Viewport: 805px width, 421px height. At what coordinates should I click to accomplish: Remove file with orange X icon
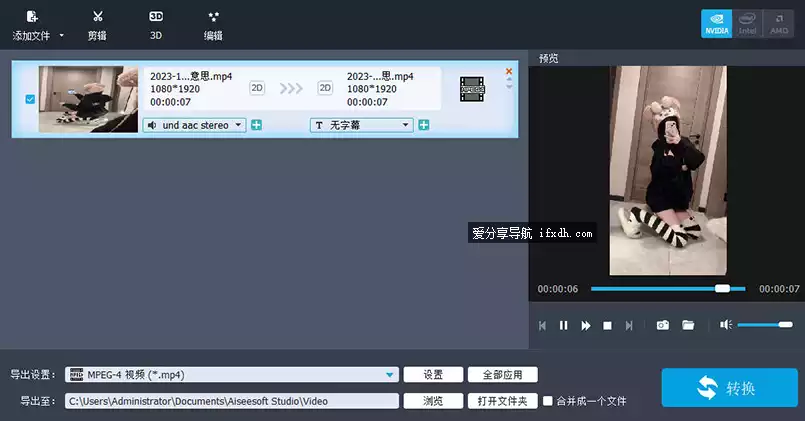point(509,71)
